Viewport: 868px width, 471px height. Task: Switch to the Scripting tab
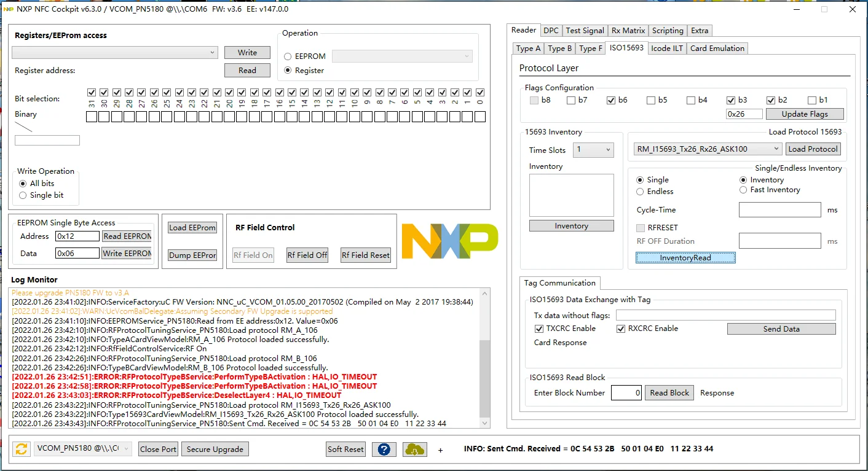(x=668, y=31)
